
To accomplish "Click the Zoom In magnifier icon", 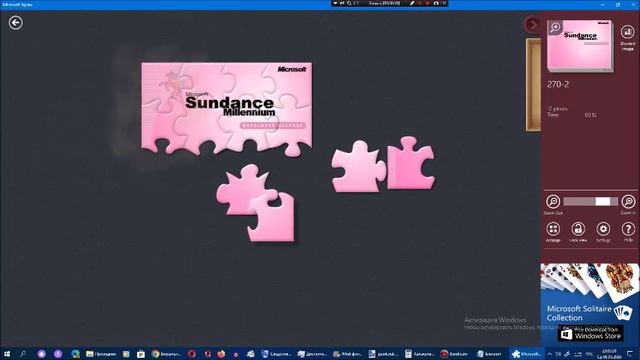I will click(x=628, y=201).
